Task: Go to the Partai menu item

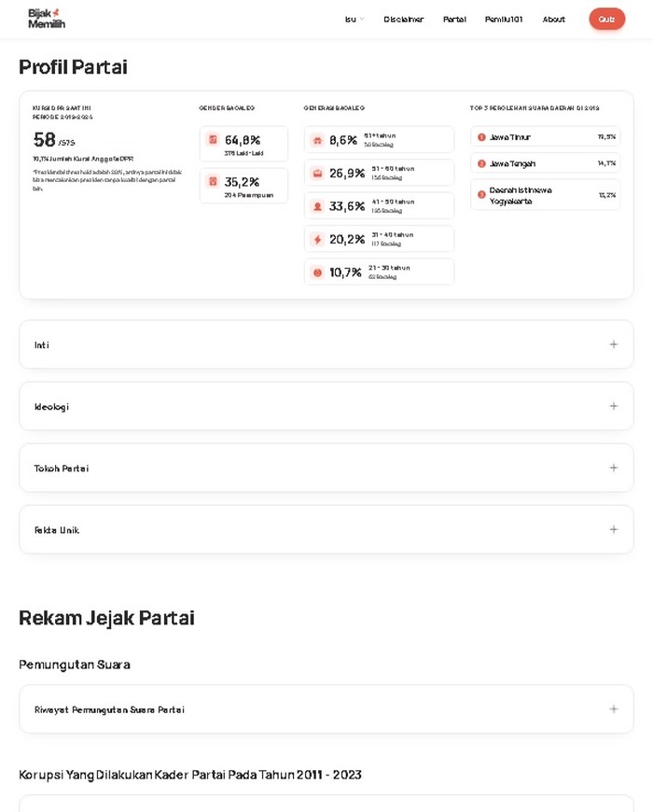Action: (454, 20)
